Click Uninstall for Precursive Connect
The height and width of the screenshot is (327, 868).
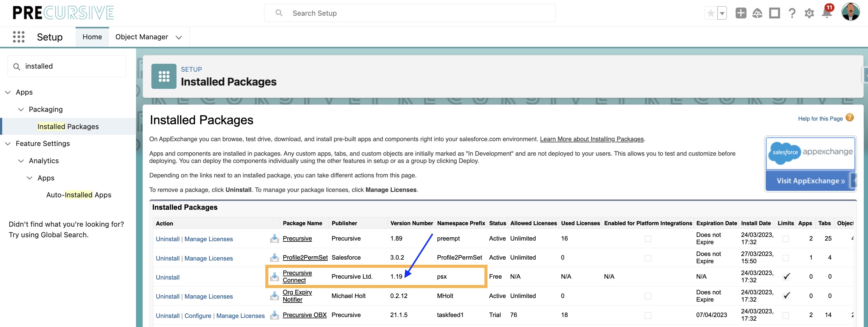click(167, 277)
